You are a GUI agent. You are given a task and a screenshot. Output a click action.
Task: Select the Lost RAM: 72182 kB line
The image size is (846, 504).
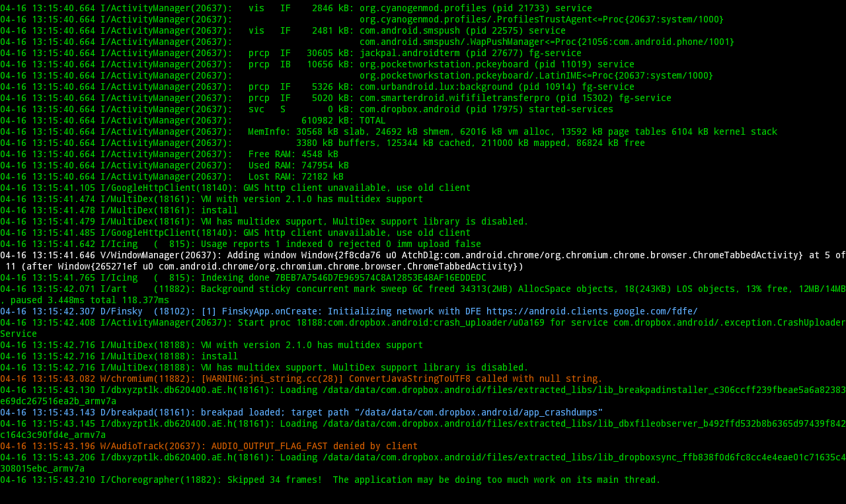172,177
